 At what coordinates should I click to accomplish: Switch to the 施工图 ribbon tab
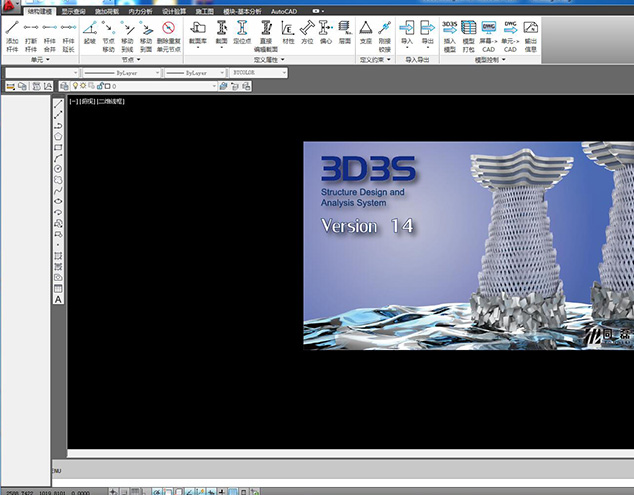204,11
